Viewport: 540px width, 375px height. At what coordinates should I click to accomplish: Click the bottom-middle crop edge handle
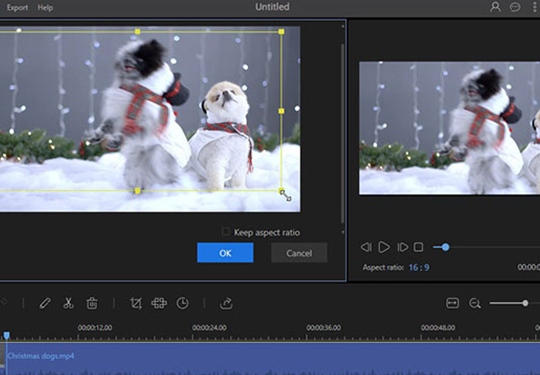[137, 191]
